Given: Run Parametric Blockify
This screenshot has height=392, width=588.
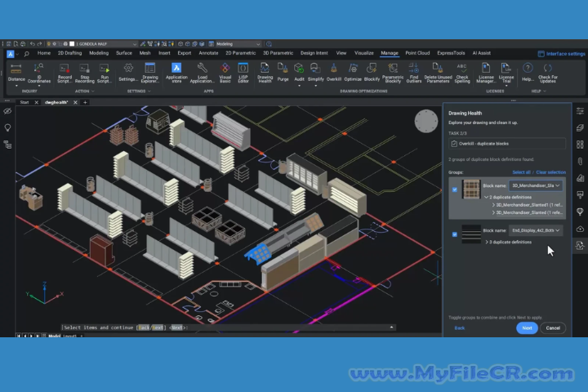Looking at the screenshot, I should [393, 73].
